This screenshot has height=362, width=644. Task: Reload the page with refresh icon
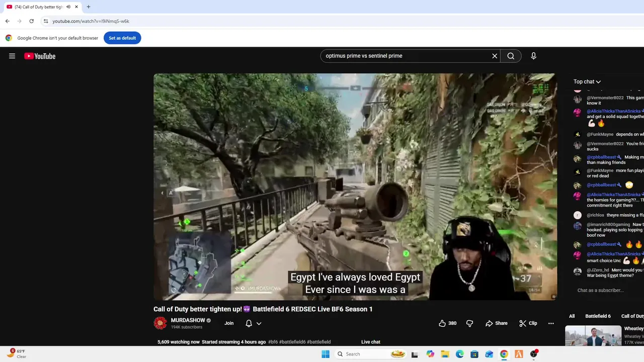pyautogui.click(x=31, y=21)
